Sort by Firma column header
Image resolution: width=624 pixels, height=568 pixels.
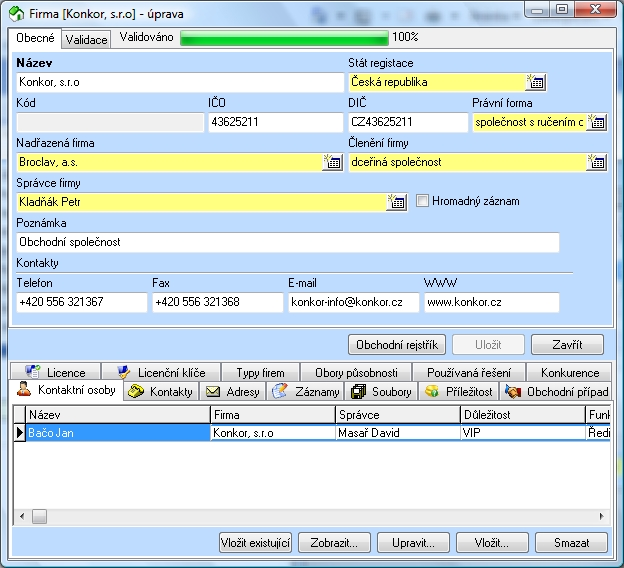click(273, 415)
